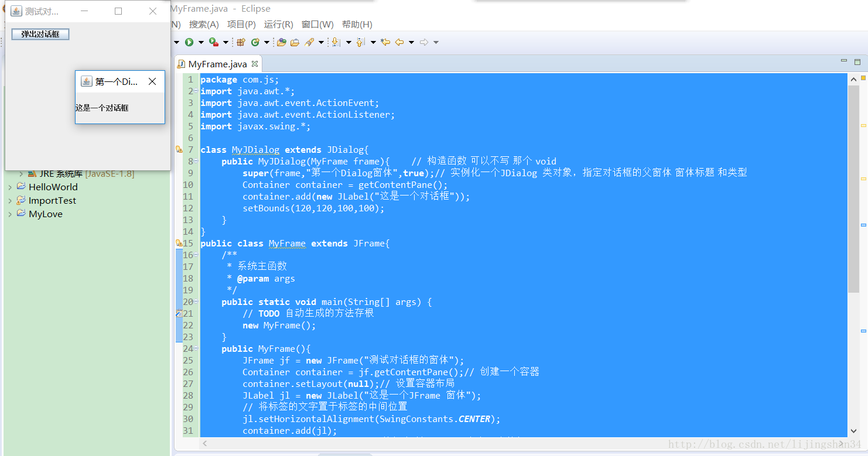
Task: Minimize the editor area view
Action: coord(844,61)
